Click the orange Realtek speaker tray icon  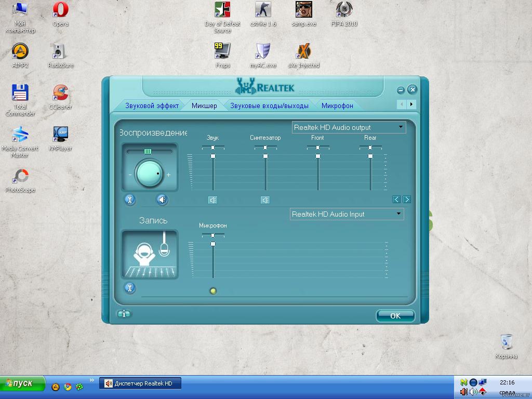[x=464, y=392]
